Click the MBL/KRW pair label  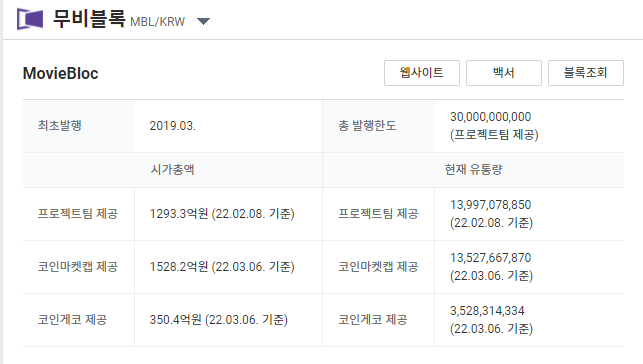click(x=157, y=22)
